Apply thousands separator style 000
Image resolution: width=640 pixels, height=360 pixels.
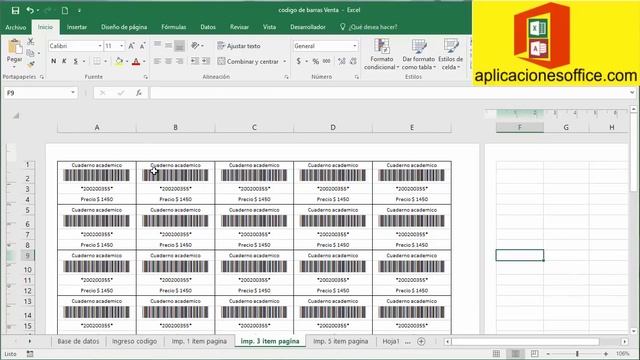pyautogui.click(x=327, y=61)
